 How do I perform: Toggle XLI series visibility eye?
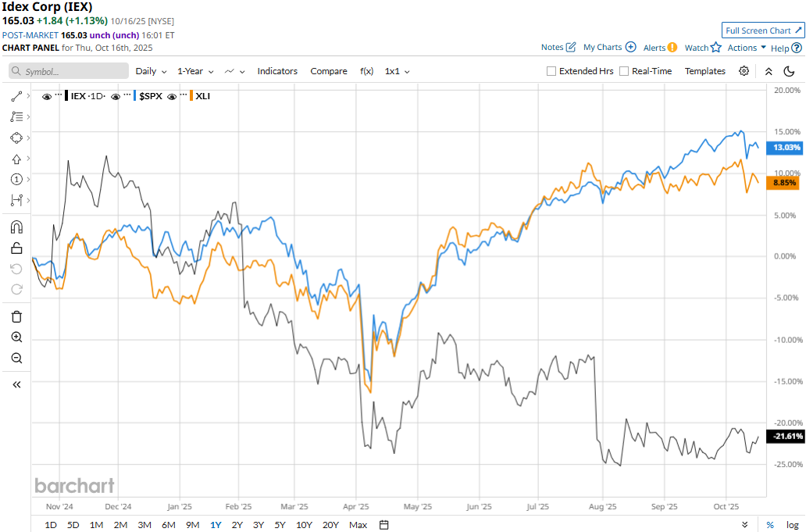pos(172,96)
